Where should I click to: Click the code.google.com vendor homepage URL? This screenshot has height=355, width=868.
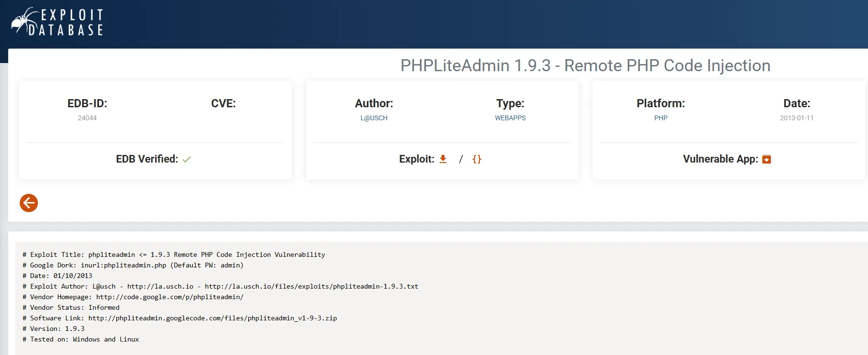coord(170,297)
